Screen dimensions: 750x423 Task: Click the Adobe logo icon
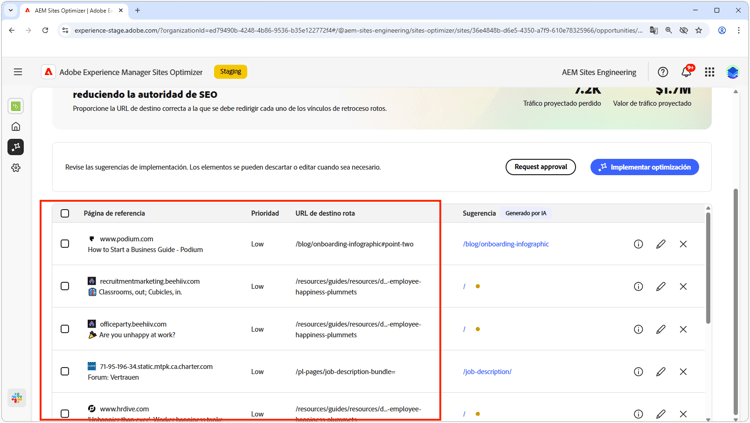(48, 72)
